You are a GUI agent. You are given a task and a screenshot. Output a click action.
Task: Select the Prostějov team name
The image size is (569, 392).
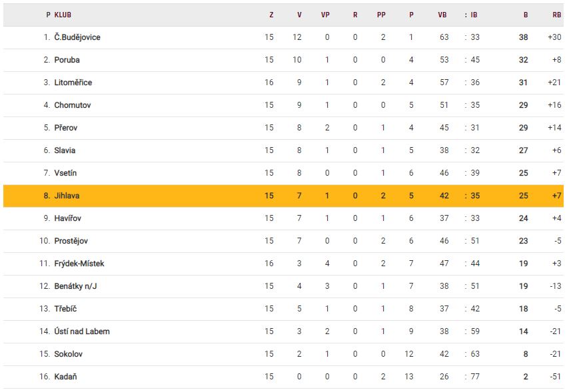point(71,241)
